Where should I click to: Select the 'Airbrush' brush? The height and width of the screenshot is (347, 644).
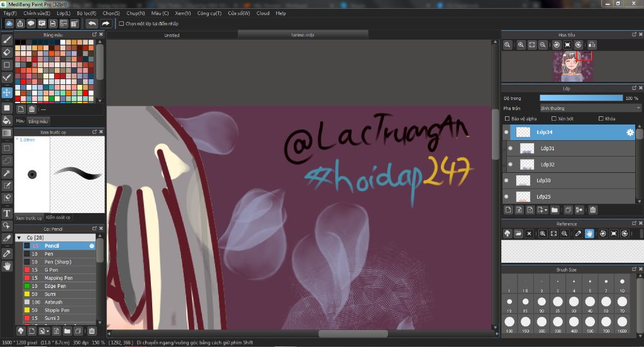59,302
